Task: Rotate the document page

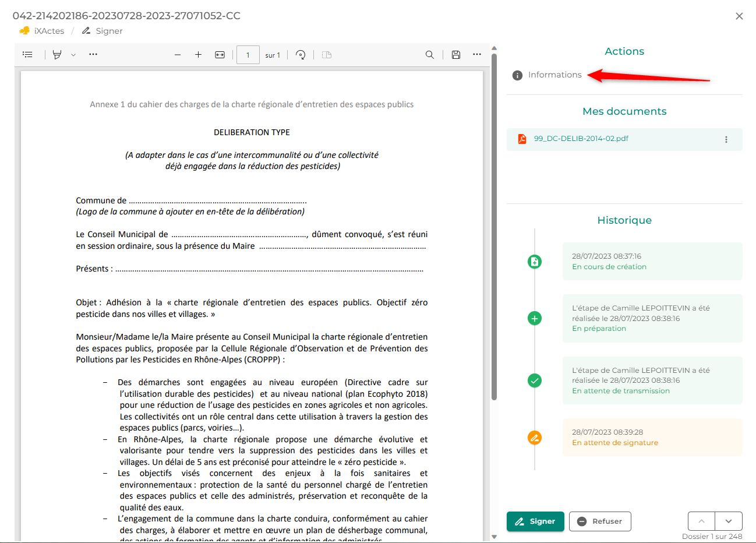Action: coord(301,55)
